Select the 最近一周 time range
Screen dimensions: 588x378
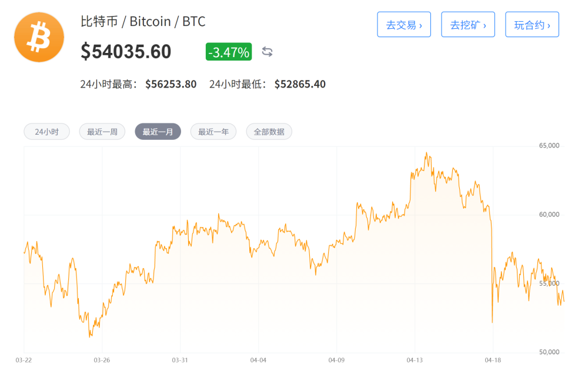click(x=102, y=131)
